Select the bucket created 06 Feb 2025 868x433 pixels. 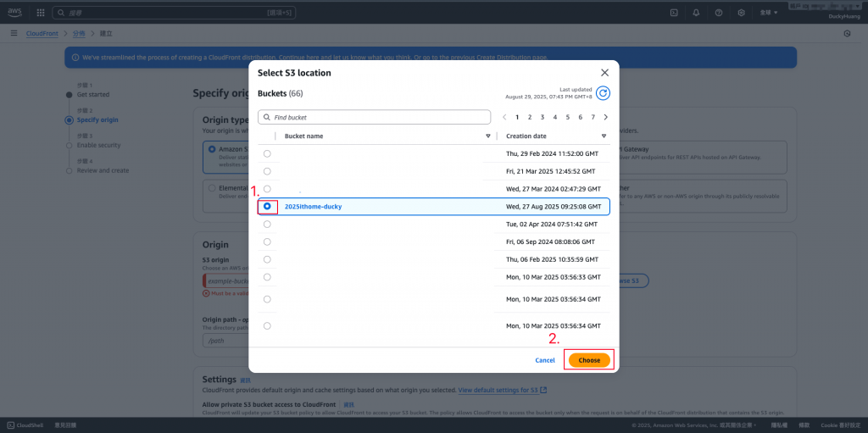click(267, 259)
